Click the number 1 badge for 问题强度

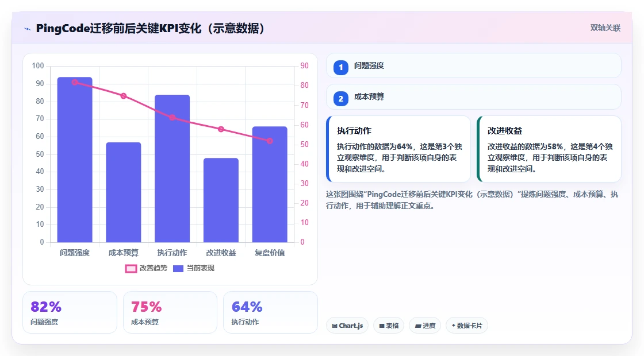pos(341,68)
